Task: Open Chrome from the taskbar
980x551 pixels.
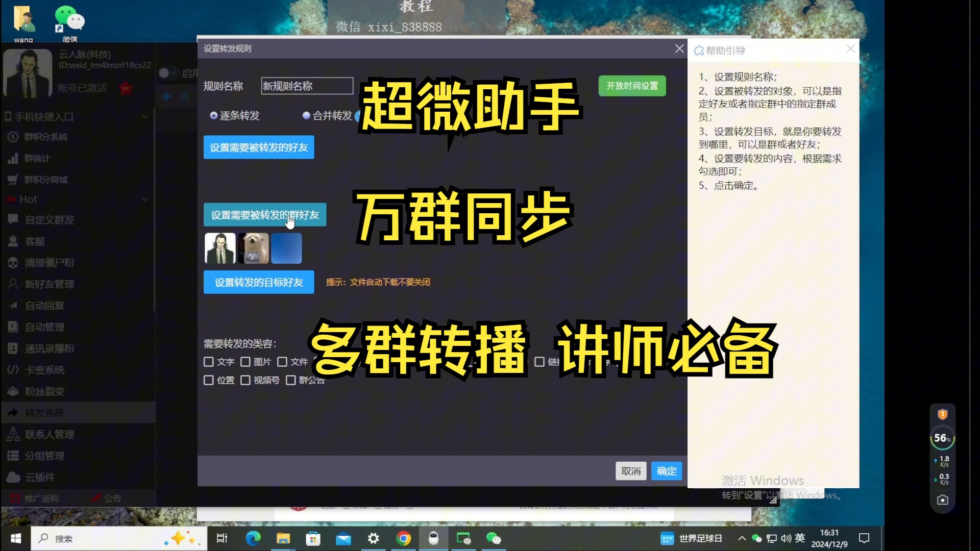Action: (403, 538)
